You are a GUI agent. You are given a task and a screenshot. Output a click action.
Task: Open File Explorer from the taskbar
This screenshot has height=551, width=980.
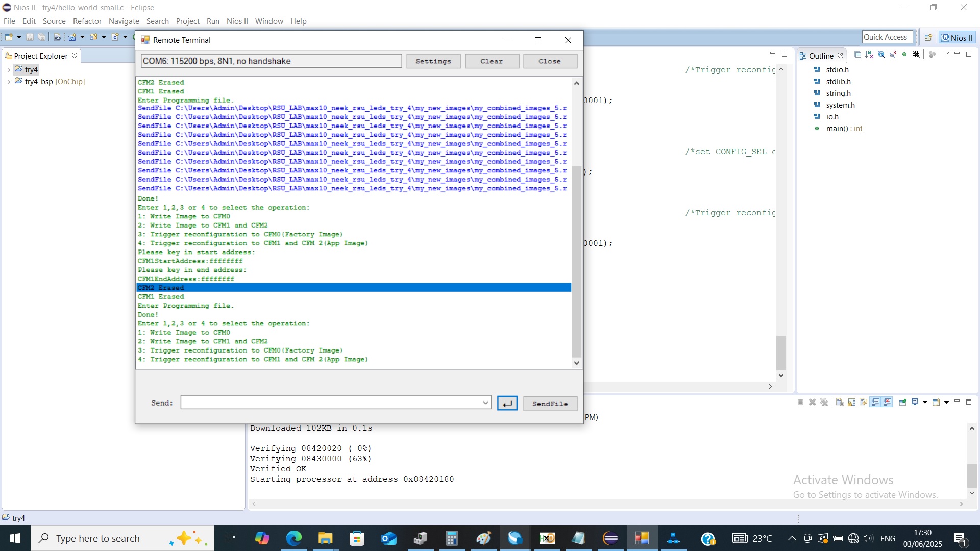click(x=325, y=538)
